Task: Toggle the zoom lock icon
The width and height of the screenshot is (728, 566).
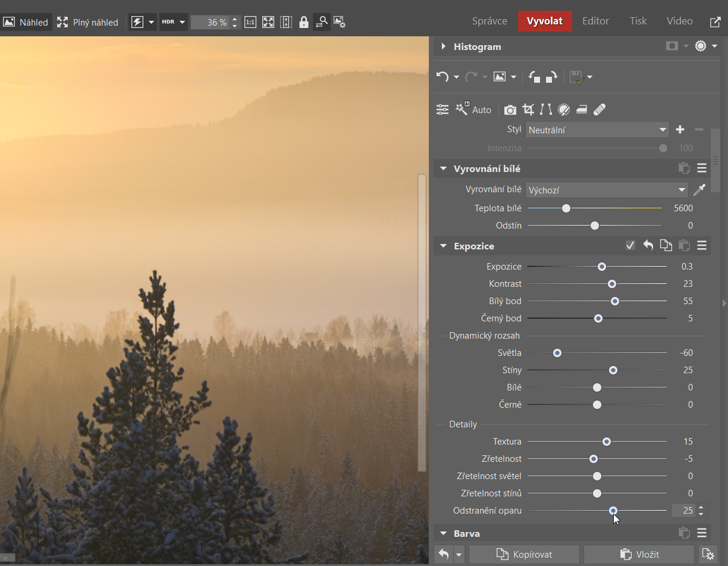Action: tap(304, 22)
